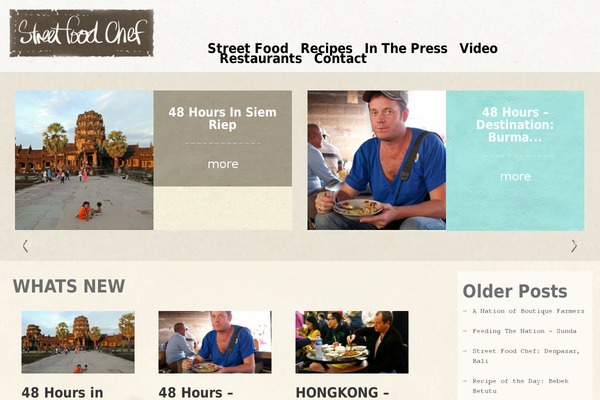
Task: Go to the Video section
Action: (478, 48)
